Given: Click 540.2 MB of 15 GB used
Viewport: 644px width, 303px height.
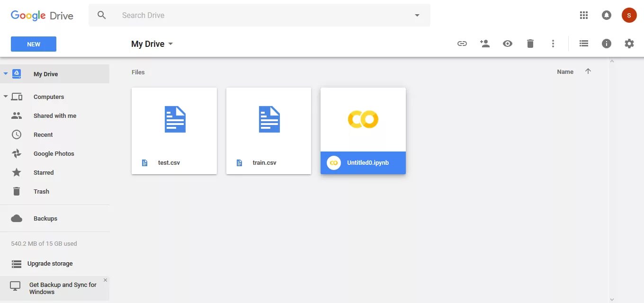Looking at the screenshot, I should point(44,244).
